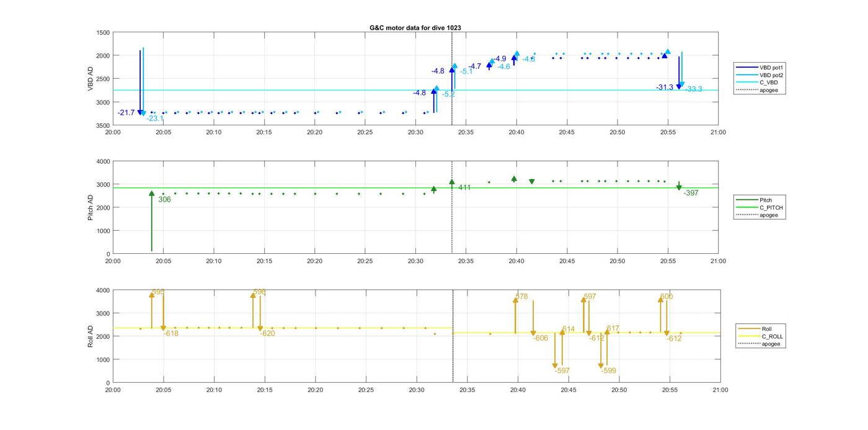
Task: Click the '411' pitch data label
Action: click(464, 187)
